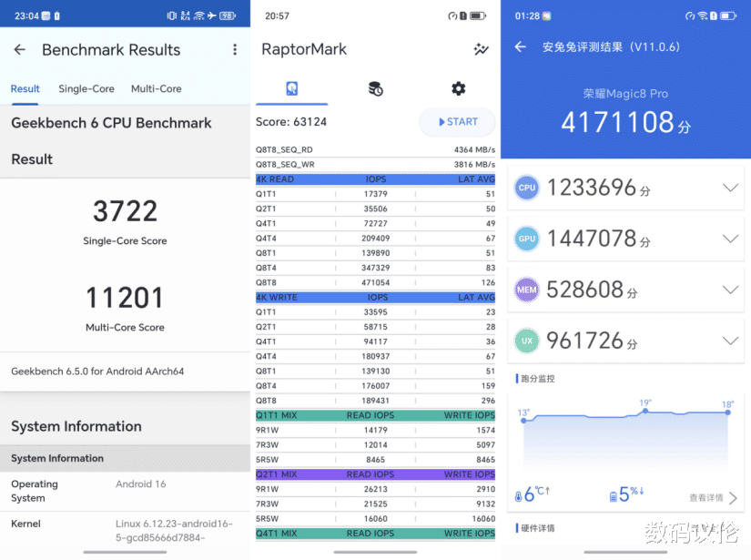Go back from the AnTuTu results screen

(520, 47)
